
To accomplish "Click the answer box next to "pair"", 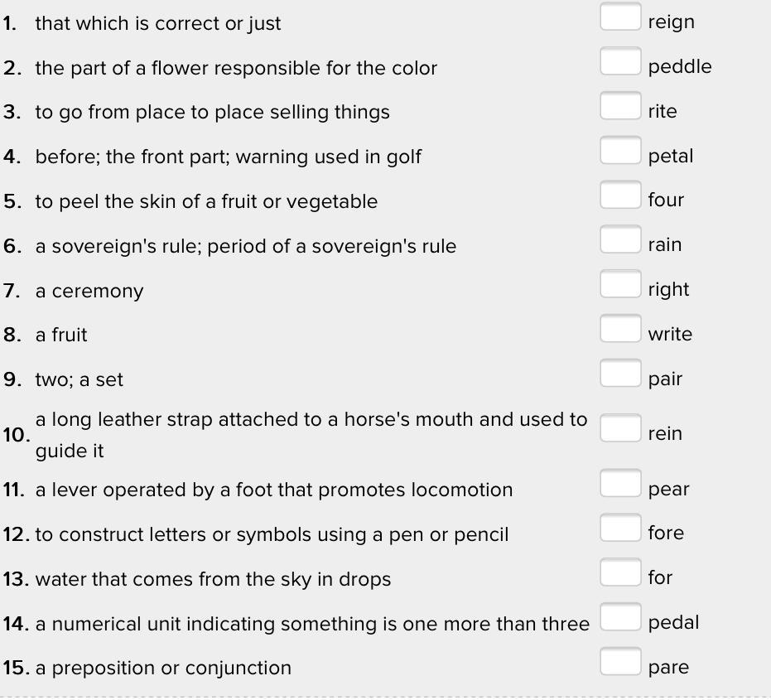I will 620,374.
